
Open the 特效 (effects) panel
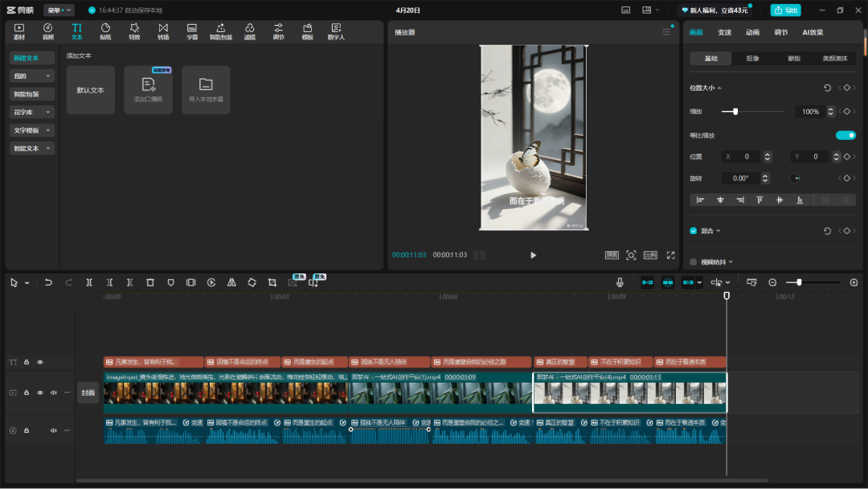134,31
